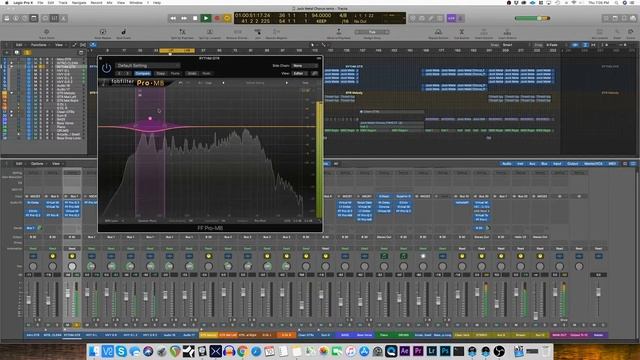The height and width of the screenshot is (360, 640).
Task: Open the Side Chain None dropdown
Action: point(305,65)
